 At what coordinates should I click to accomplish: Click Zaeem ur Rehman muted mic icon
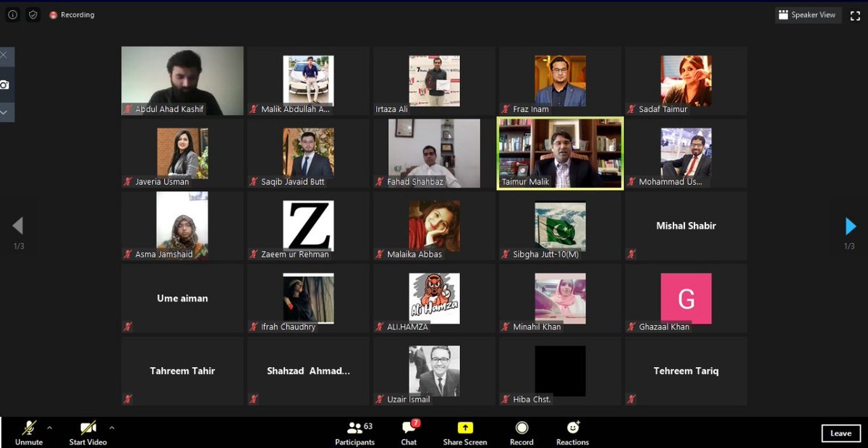coord(254,254)
